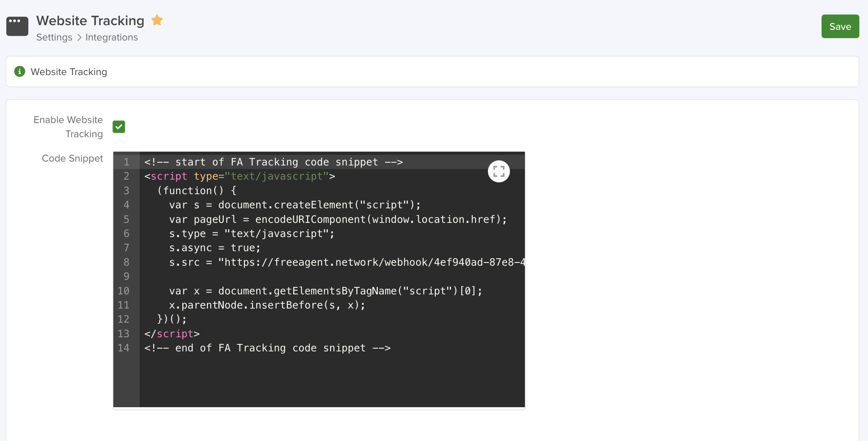This screenshot has width=868, height=441.
Task: Click the Code Snippet label
Action: 72,158
